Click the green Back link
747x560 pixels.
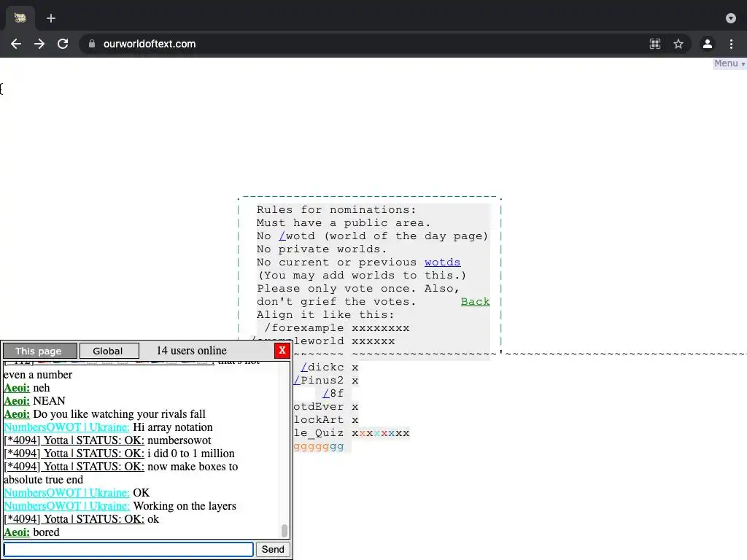coord(475,301)
